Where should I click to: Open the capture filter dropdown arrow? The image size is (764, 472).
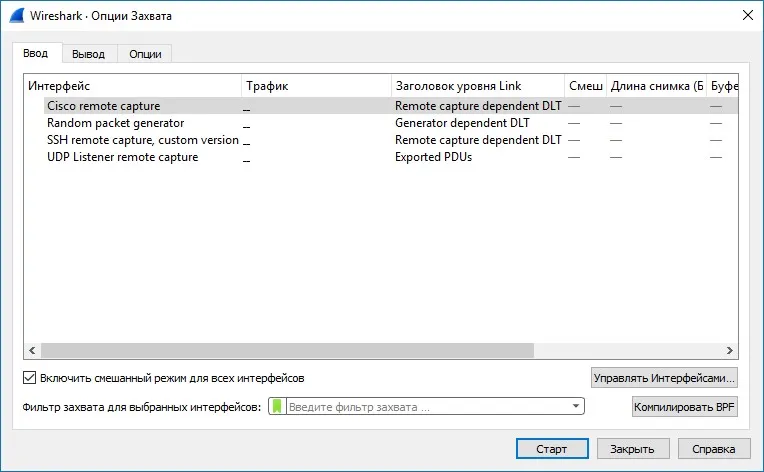(x=575, y=406)
